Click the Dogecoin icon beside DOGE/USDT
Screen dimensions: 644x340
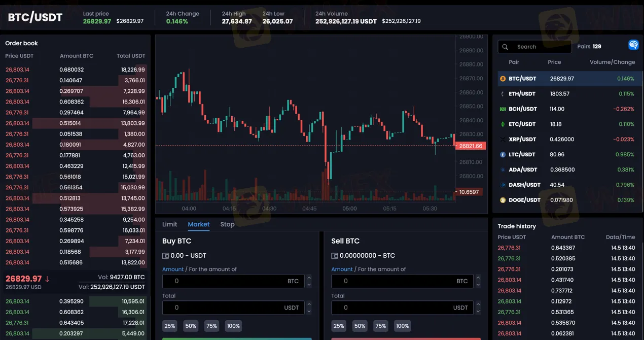503,200
